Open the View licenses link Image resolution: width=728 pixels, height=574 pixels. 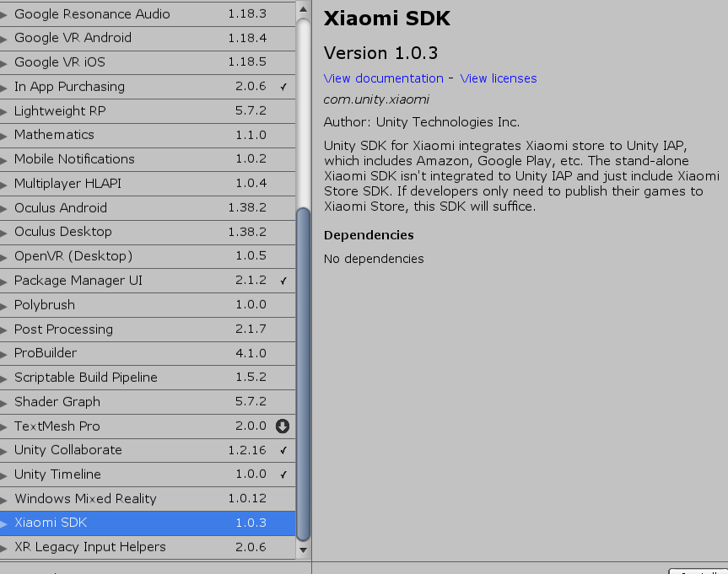pos(499,78)
